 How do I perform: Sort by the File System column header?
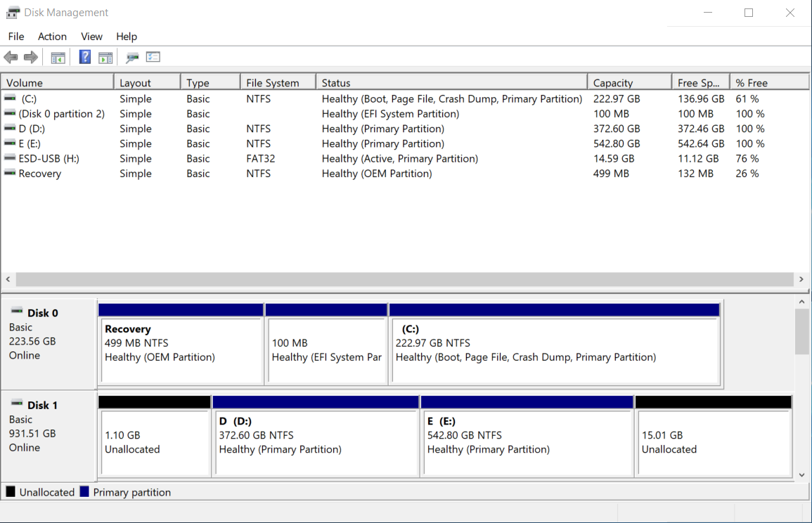tap(278, 83)
